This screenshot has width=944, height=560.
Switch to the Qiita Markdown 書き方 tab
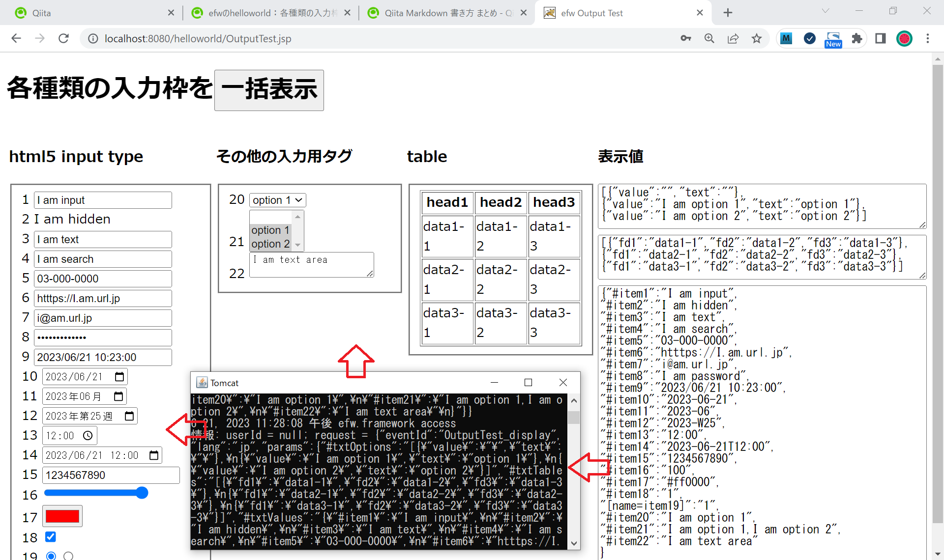pyautogui.click(x=442, y=13)
